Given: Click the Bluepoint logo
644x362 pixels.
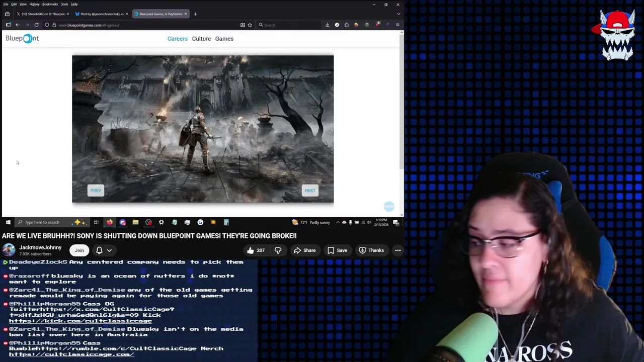Looking at the screenshot, I should 22,38.
